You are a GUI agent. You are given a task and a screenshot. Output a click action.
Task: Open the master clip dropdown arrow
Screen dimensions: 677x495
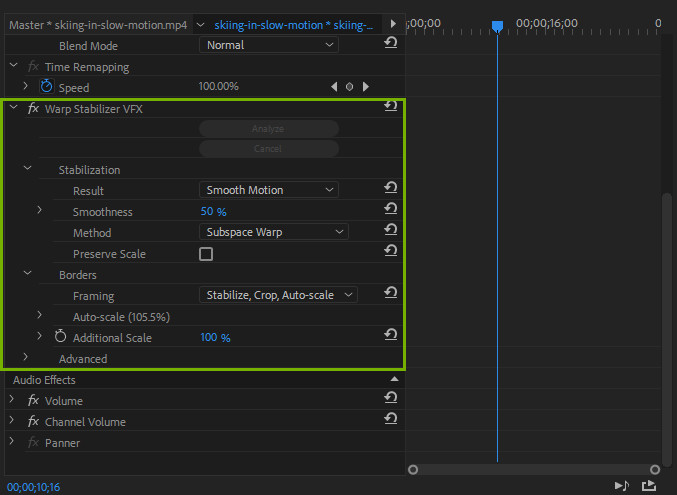click(x=200, y=25)
